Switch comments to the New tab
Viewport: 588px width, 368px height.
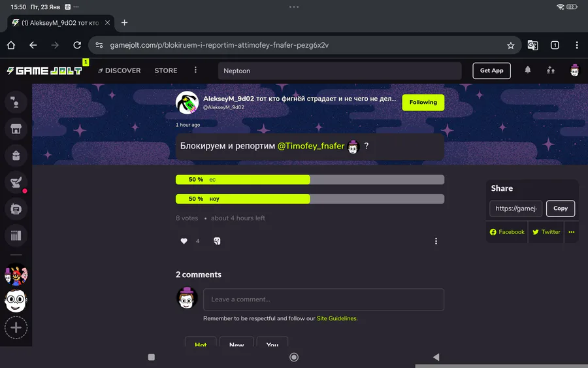tap(237, 343)
